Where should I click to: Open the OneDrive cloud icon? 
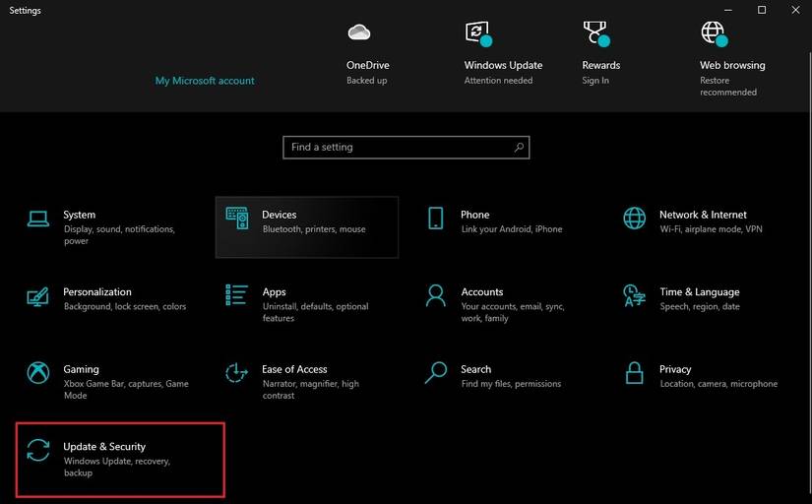tap(359, 32)
